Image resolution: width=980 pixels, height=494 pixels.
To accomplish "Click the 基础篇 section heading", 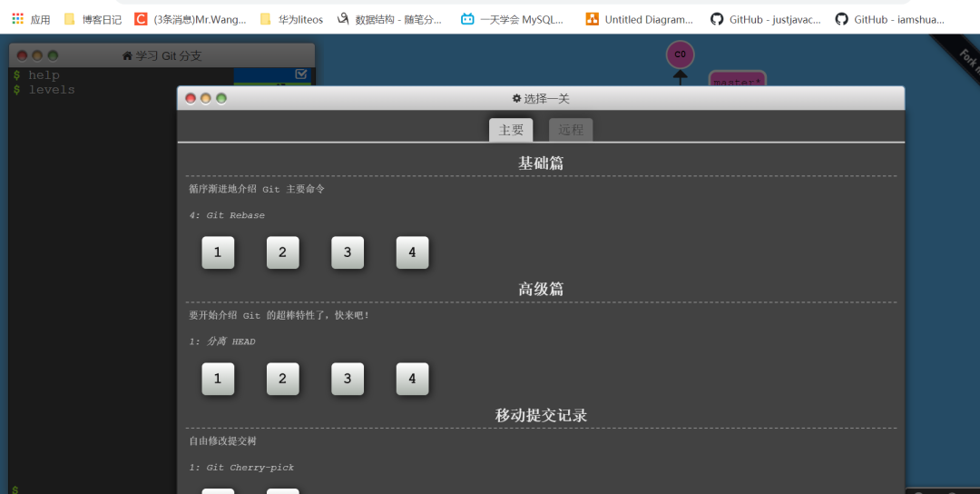I will (541, 163).
